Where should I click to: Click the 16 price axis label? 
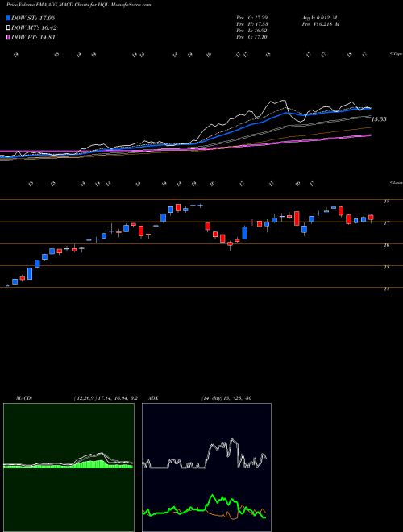(386, 245)
